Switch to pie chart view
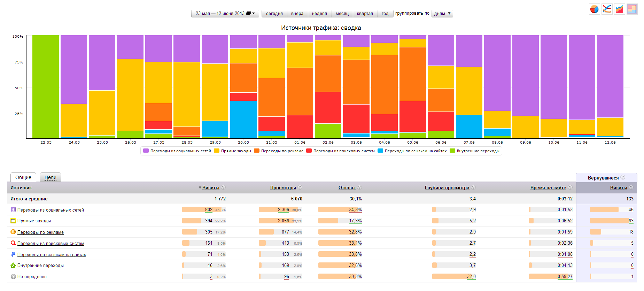644x291 pixels. click(594, 9)
